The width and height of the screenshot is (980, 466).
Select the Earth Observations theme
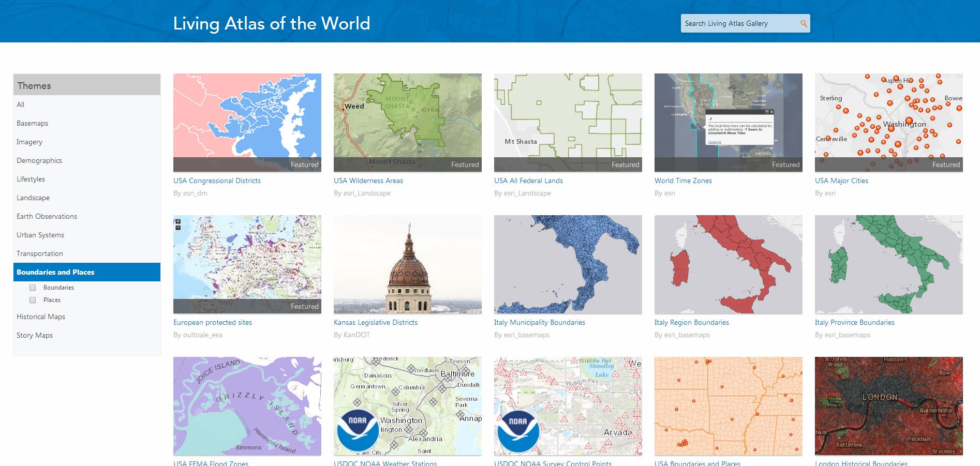coord(87,216)
